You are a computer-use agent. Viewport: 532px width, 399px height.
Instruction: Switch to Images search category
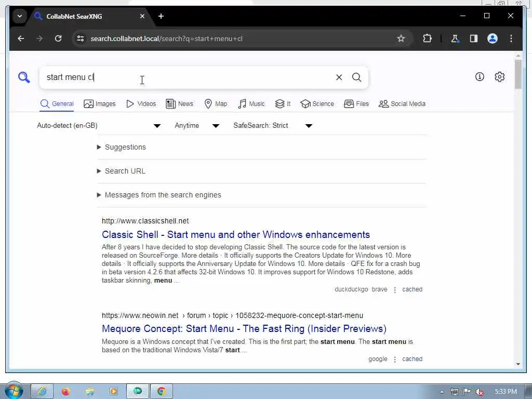[x=99, y=104]
